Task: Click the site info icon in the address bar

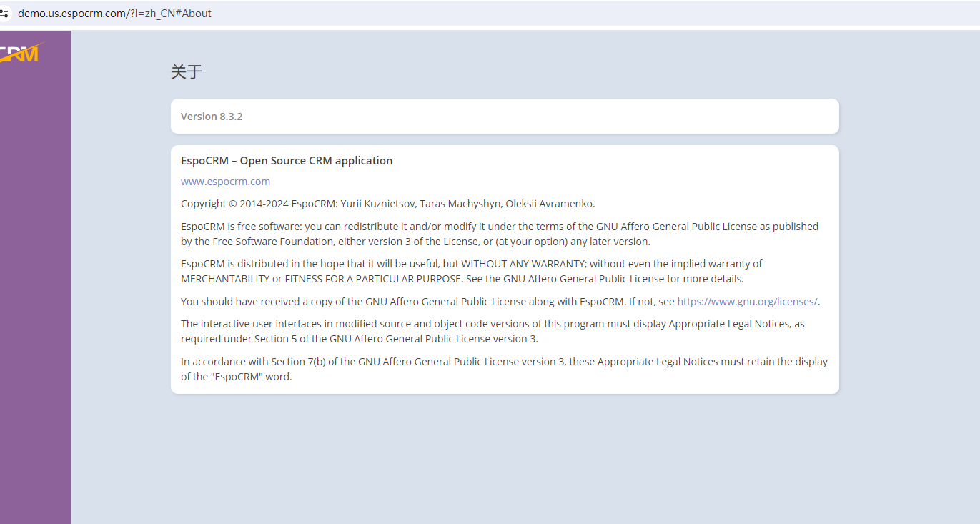Action: point(4,13)
